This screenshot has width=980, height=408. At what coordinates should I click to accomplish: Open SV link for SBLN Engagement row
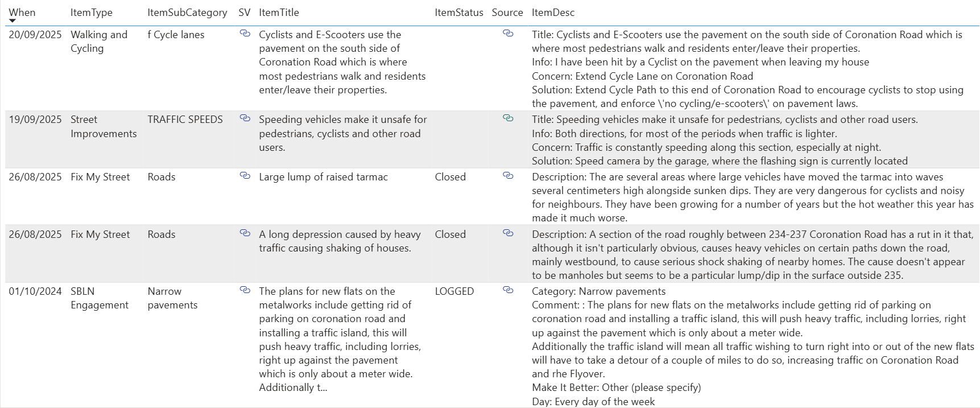click(245, 290)
